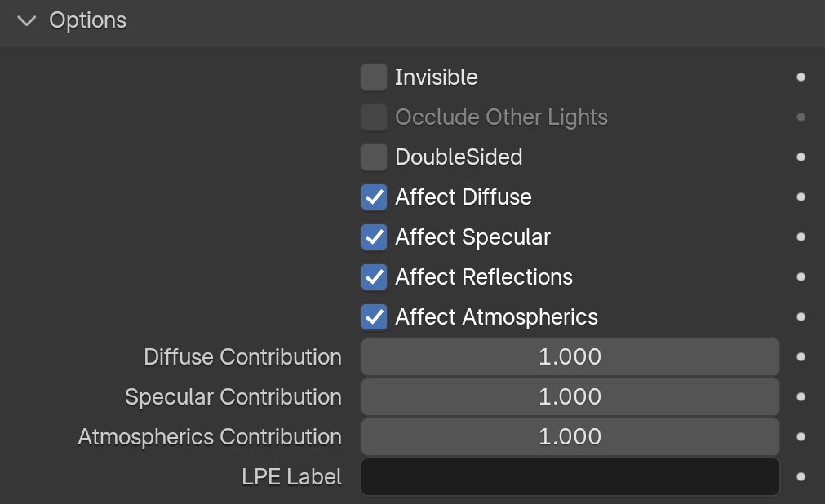Collapse the Options panel
This screenshot has width=825, height=504.
pos(28,20)
